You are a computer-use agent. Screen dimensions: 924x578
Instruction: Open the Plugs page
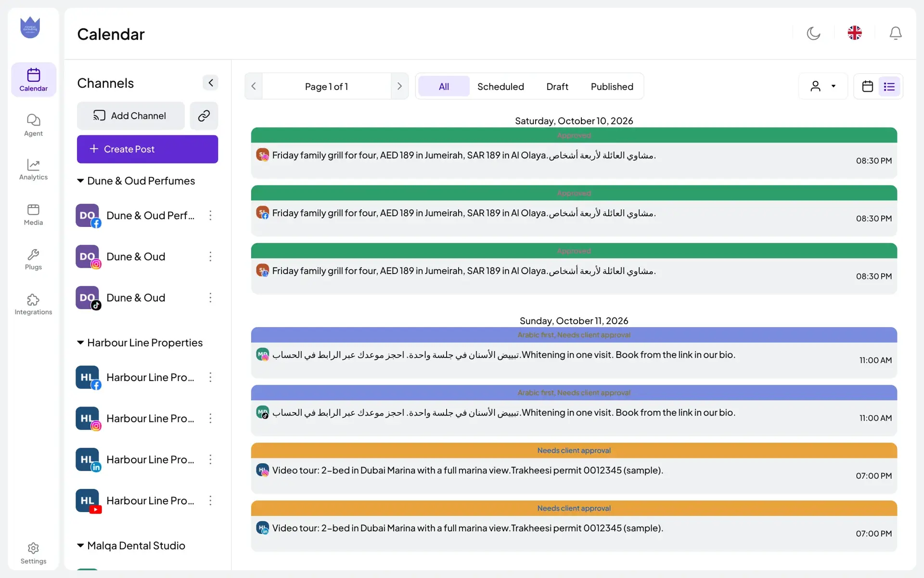click(33, 259)
